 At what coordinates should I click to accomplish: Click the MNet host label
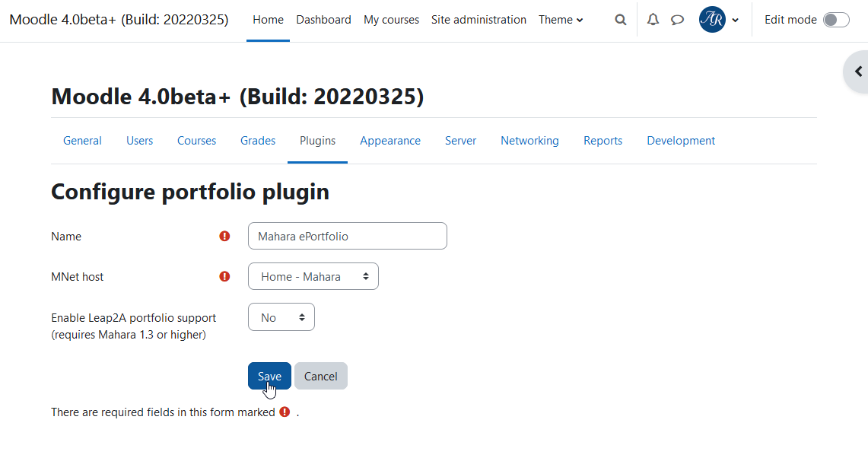[77, 276]
